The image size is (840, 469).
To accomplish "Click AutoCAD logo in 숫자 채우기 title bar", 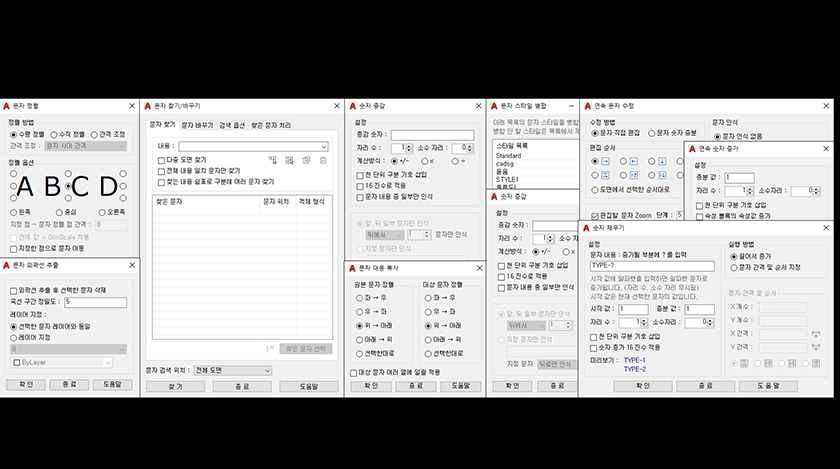I will pyautogui.click(x=586, y=228).
